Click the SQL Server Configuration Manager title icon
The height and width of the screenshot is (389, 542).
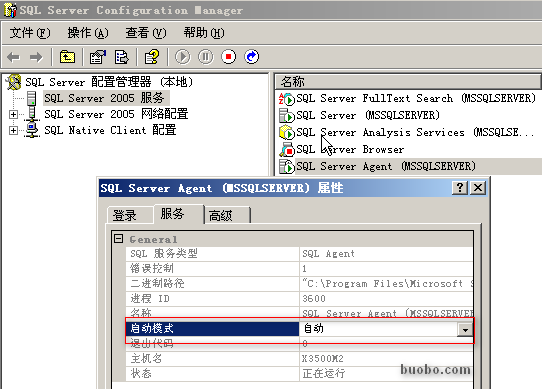click(x=10, y=10)
